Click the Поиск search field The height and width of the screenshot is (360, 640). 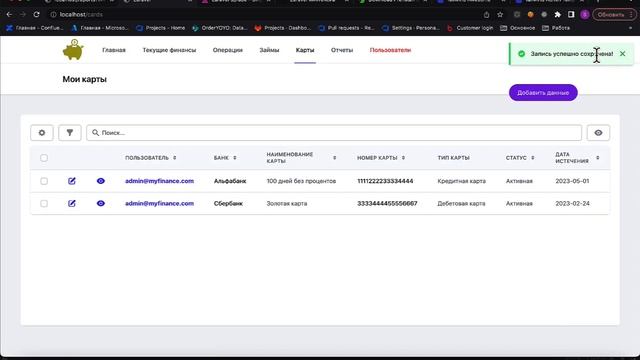tap(334, 133)
